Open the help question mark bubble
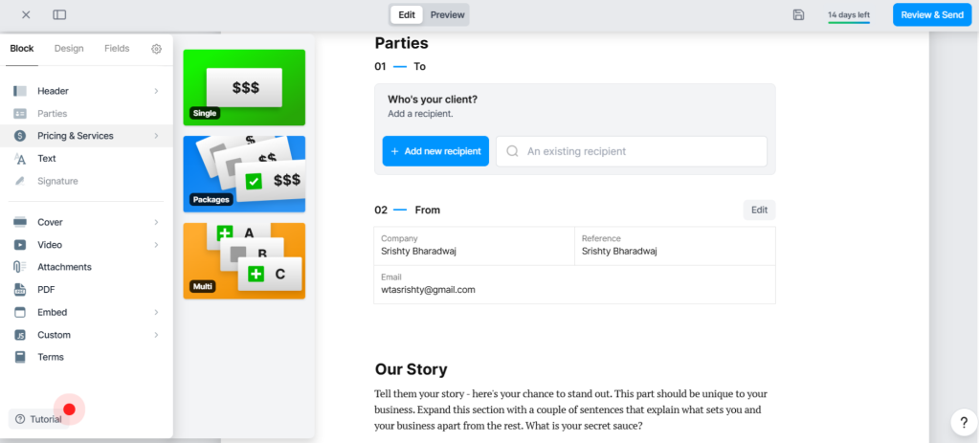 (x=964, y=422)
